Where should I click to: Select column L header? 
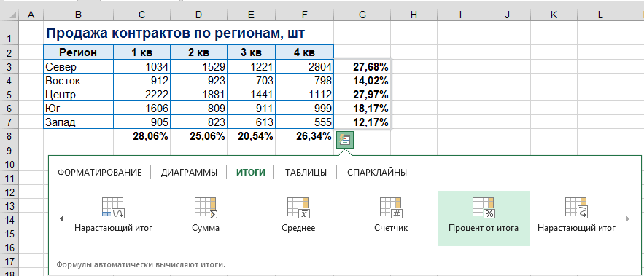point(600,15)
